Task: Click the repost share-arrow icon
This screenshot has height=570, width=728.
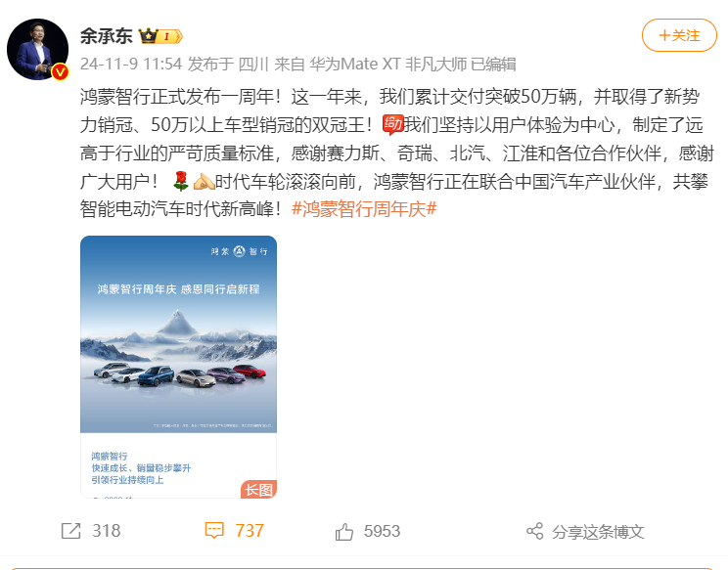Action: tap(71, 531)
